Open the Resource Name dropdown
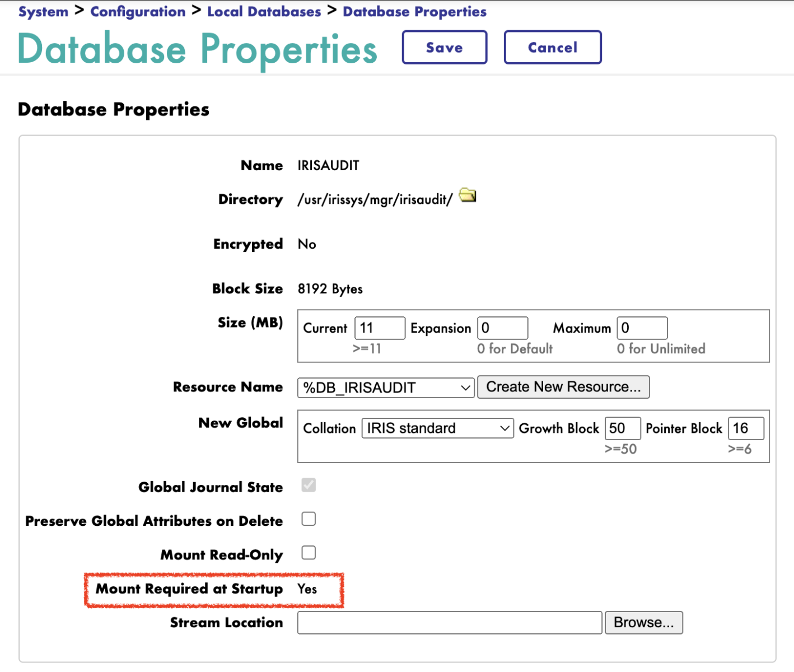Image resolution: width=794 pixels, height=672 pixels. [386, 388]
